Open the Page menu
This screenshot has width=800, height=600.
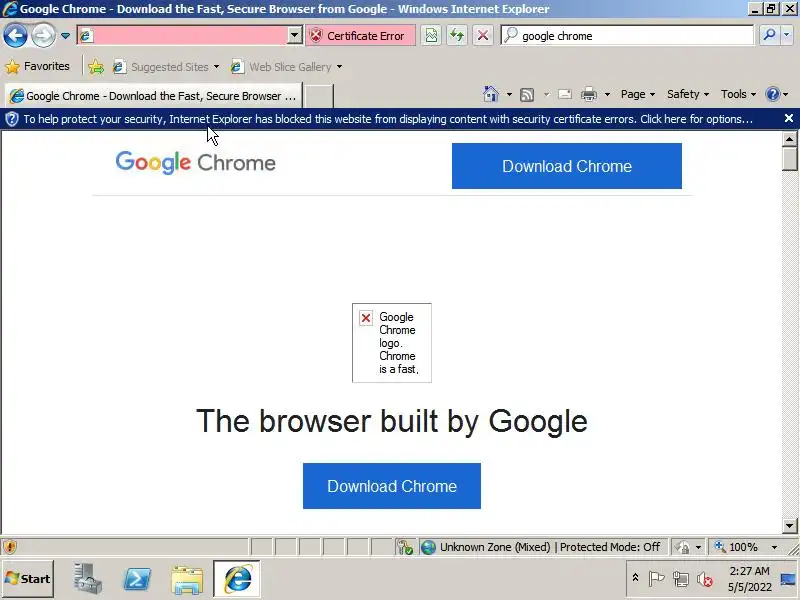pos(638,94)
